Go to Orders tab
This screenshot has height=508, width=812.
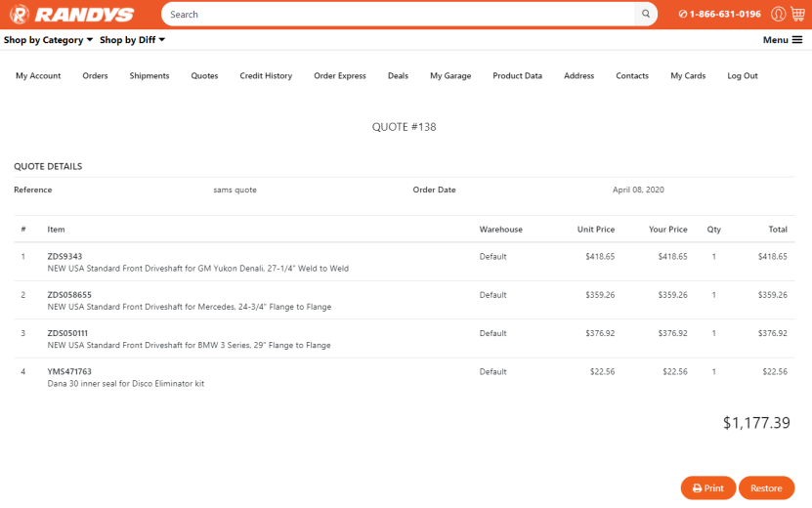[96, 75]
